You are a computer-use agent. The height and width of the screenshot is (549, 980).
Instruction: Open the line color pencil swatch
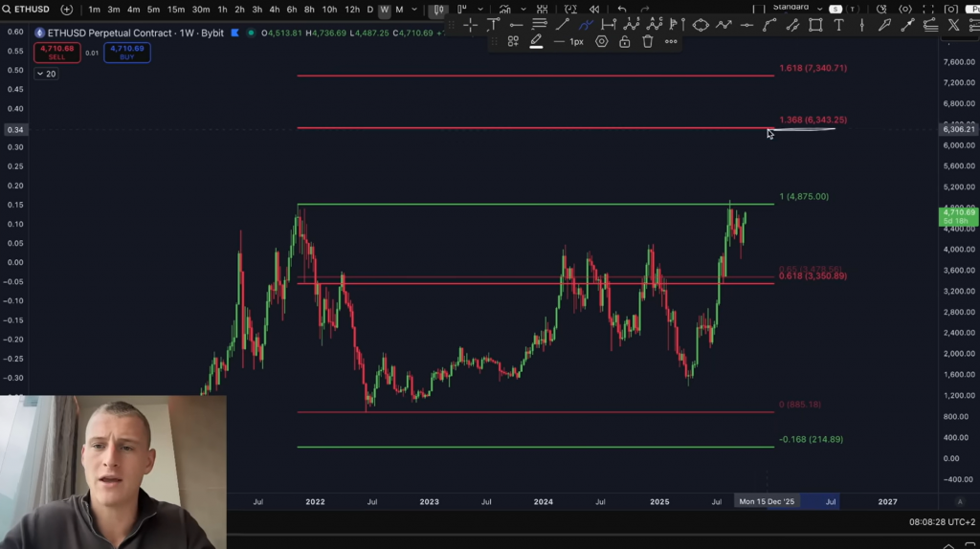click(536, 42)
